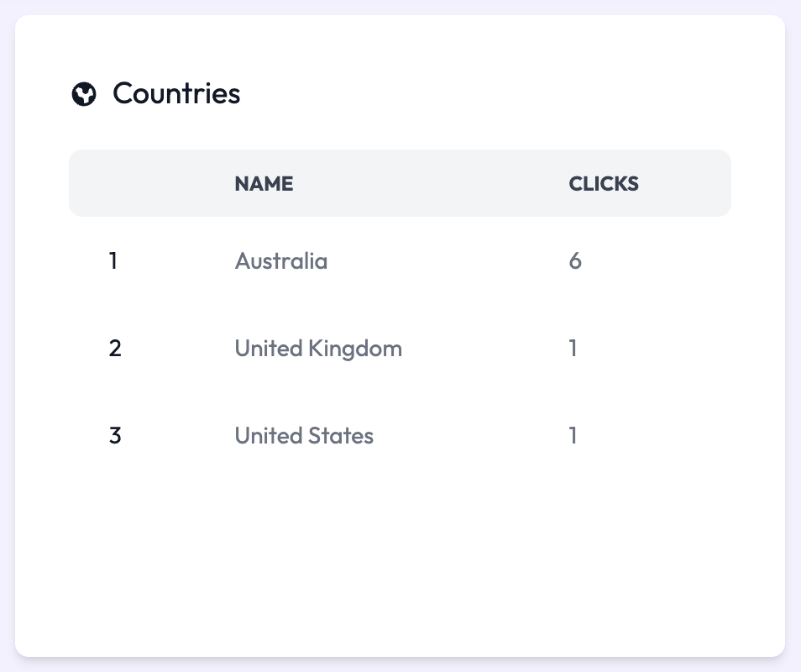
Task: Select the Australia country name
Action: click(x=280, y=261)
